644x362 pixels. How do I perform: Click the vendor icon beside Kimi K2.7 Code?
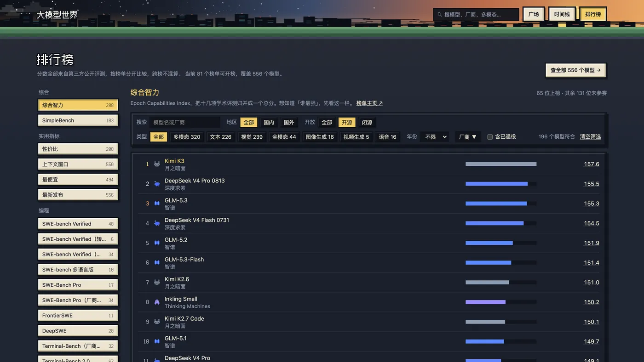click(157, 322)
